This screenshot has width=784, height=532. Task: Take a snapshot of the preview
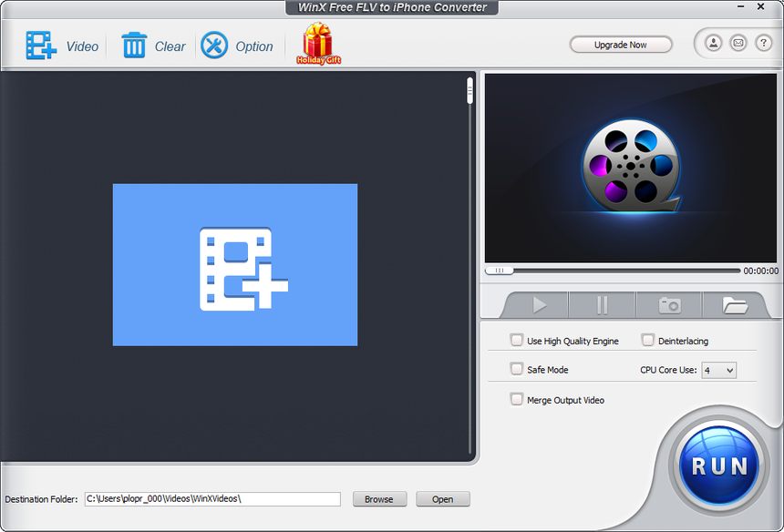[668, 305]
